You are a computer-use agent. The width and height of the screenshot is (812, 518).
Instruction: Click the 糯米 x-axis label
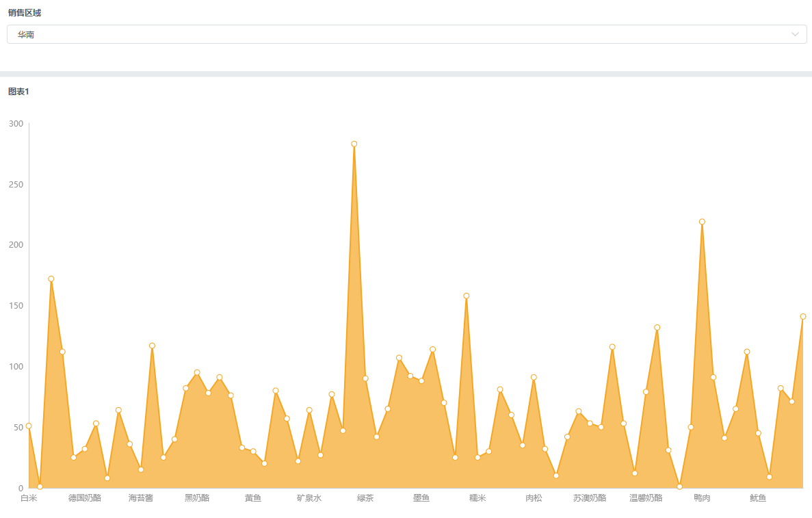pos(477,498)
